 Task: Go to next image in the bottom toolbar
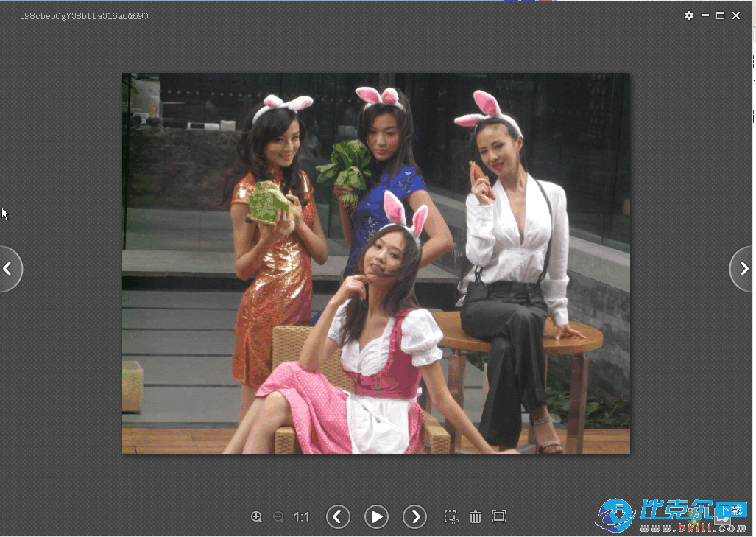click(415, 517)
